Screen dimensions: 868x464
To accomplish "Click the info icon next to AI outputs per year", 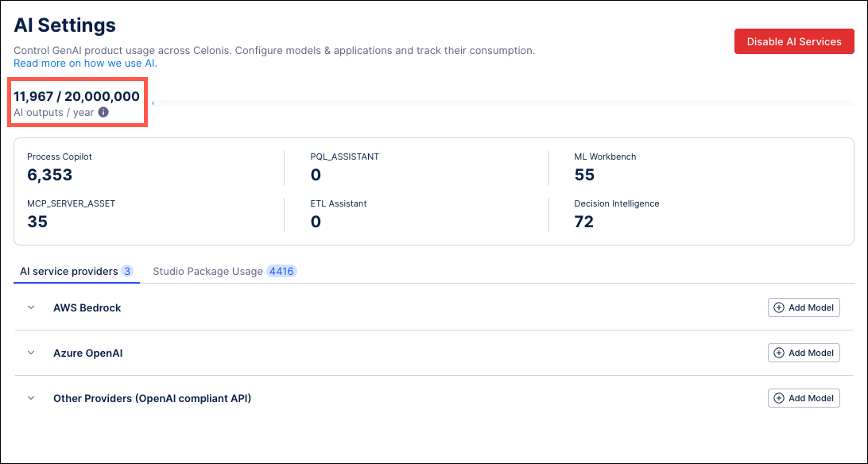I will (103, 113).
